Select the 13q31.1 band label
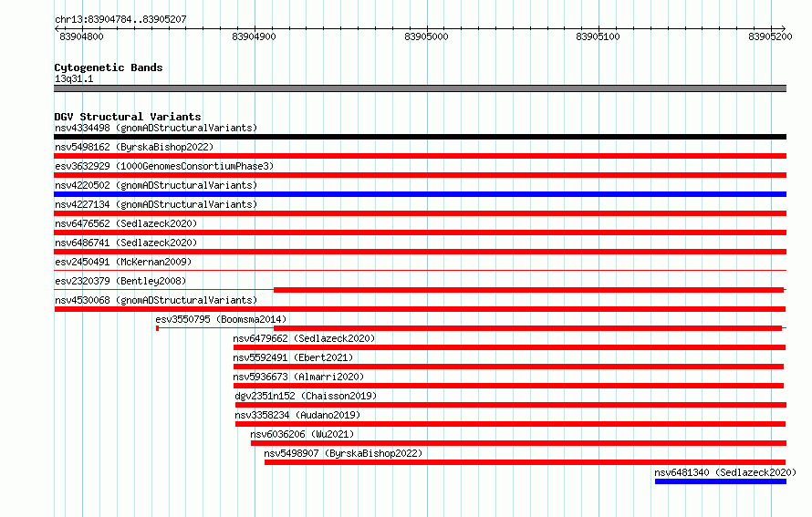 pos(74,78)
